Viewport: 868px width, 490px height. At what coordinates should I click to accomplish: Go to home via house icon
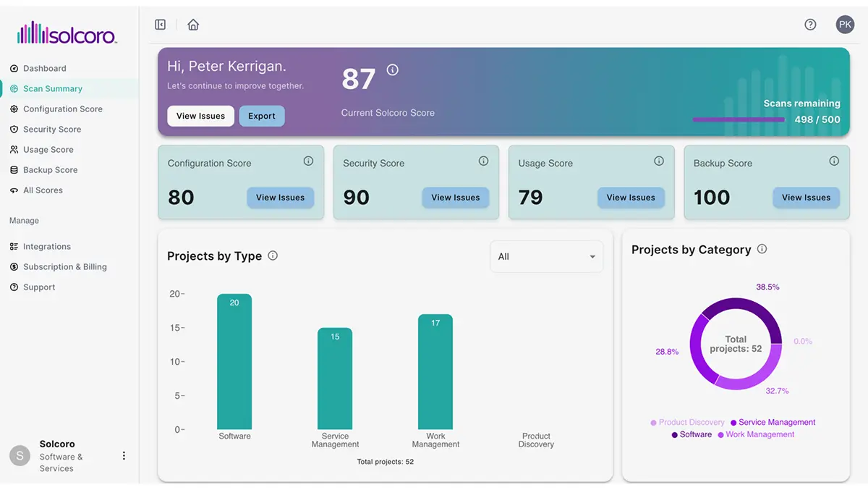(193, 25)
